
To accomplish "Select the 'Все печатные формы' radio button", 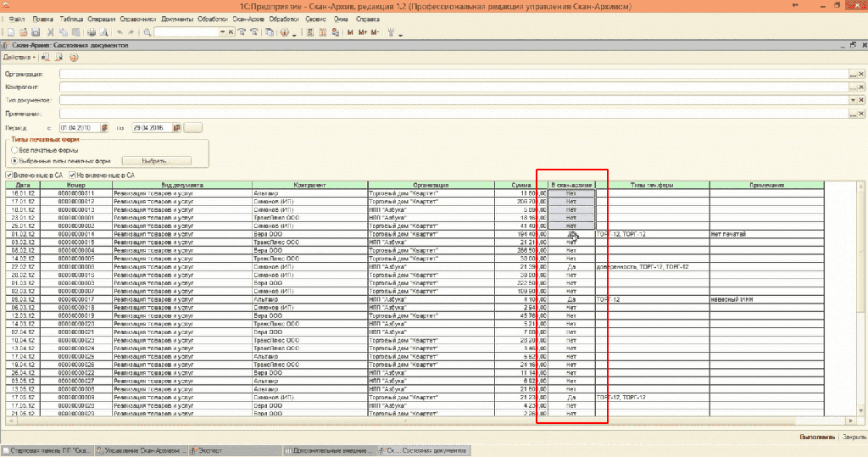I will click(14, 150).
